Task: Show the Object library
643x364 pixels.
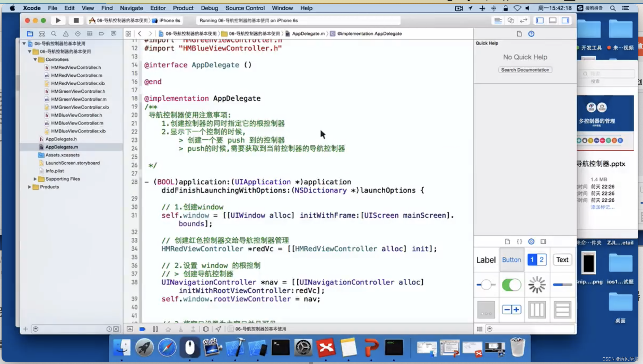Action: pyautogui.click(x=531, y=241)
